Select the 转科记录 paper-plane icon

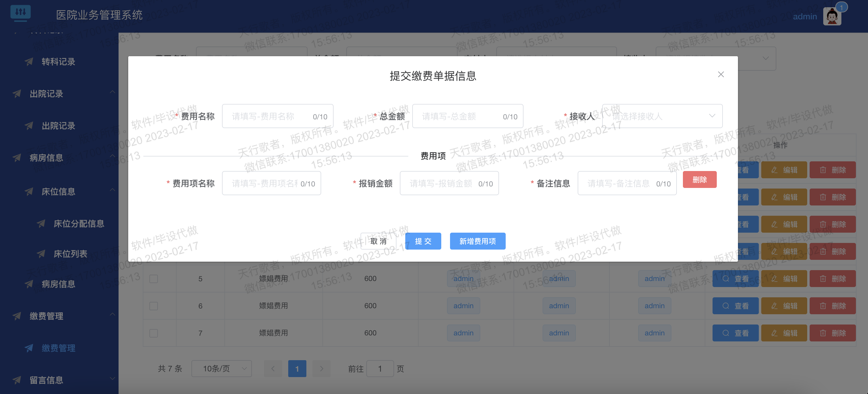pyautogui.click(x=29, y=61)
